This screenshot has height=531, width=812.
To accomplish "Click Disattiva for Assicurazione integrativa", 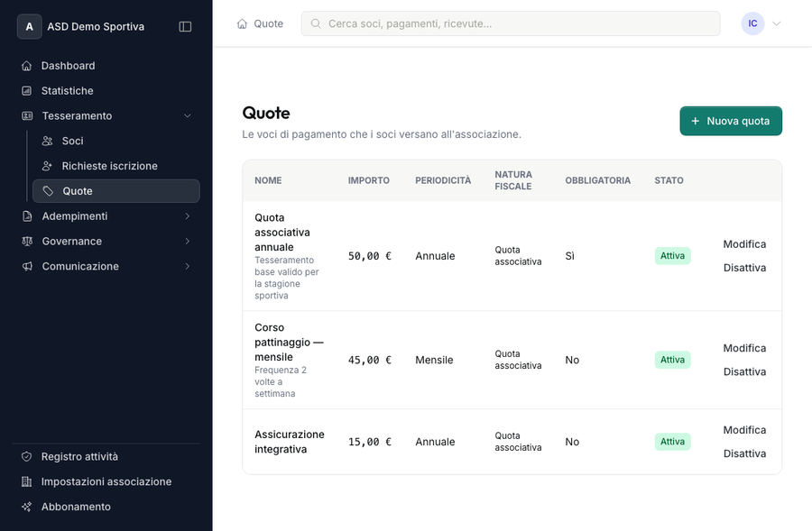I will 744,453.
